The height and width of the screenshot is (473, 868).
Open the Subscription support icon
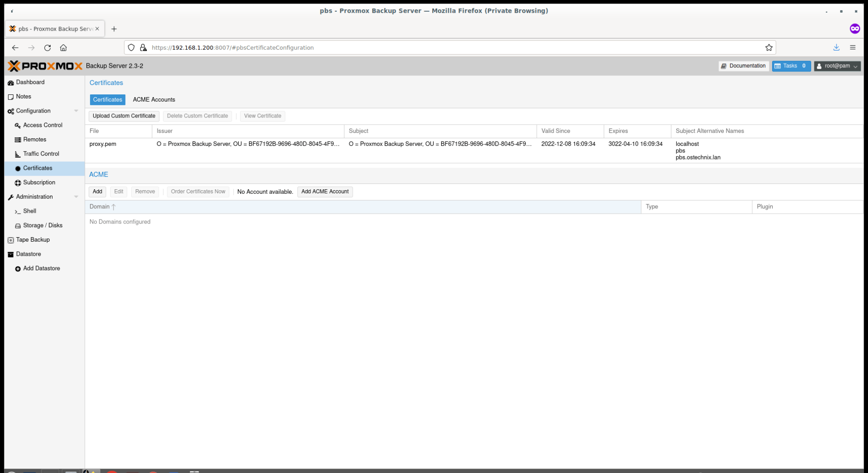point(18,183)
